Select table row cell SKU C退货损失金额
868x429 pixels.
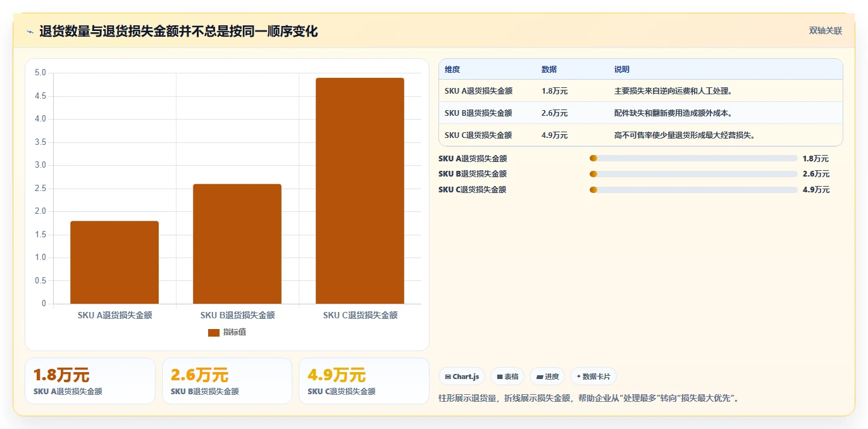tap(478, 135)
